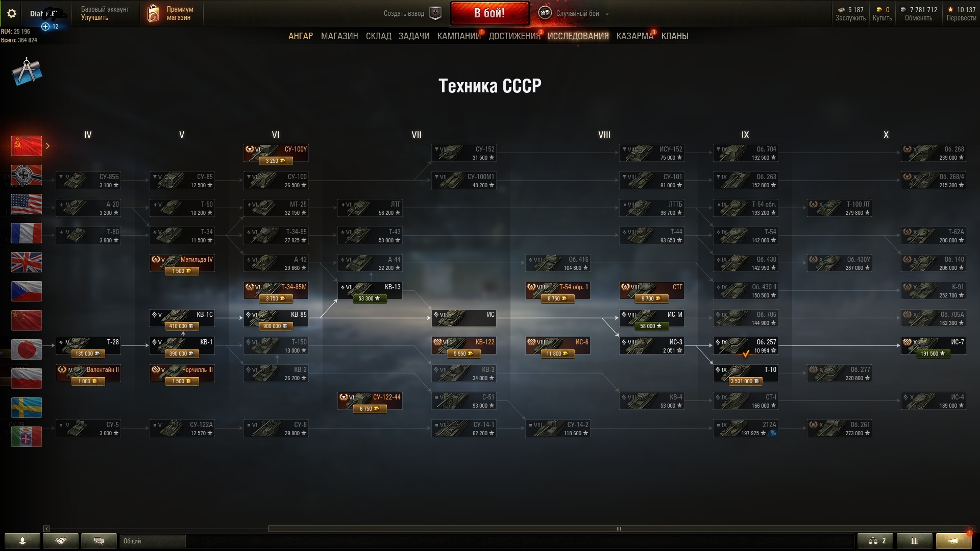Select the USA nation flag
980x551 pixels.
point(27,204)
